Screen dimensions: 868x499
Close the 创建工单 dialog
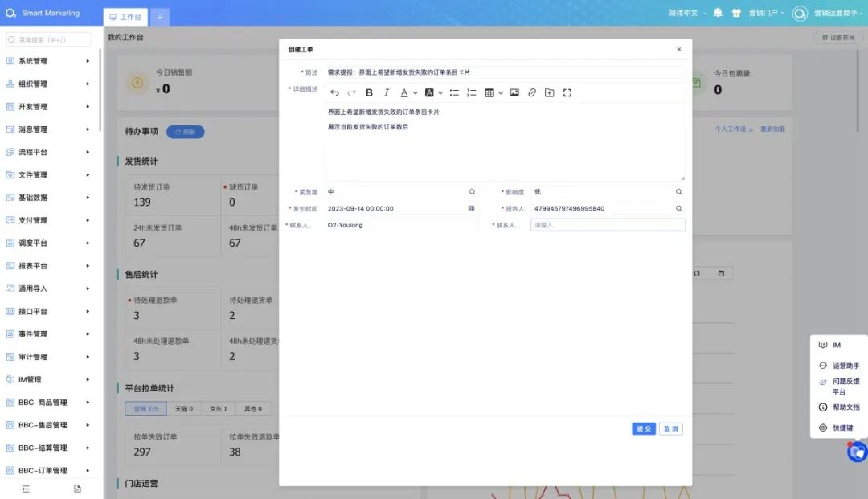(x=678, y=50)
